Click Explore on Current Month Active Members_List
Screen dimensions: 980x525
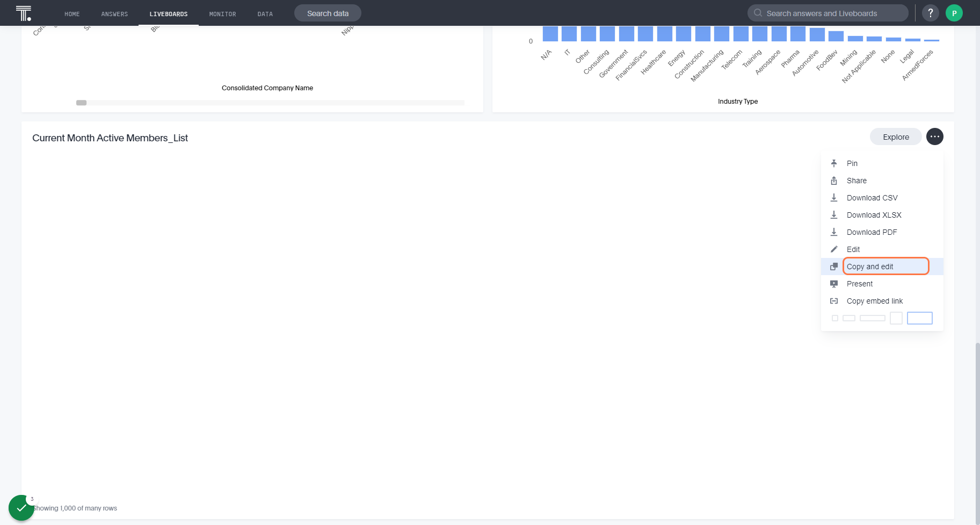click(896, 136)
